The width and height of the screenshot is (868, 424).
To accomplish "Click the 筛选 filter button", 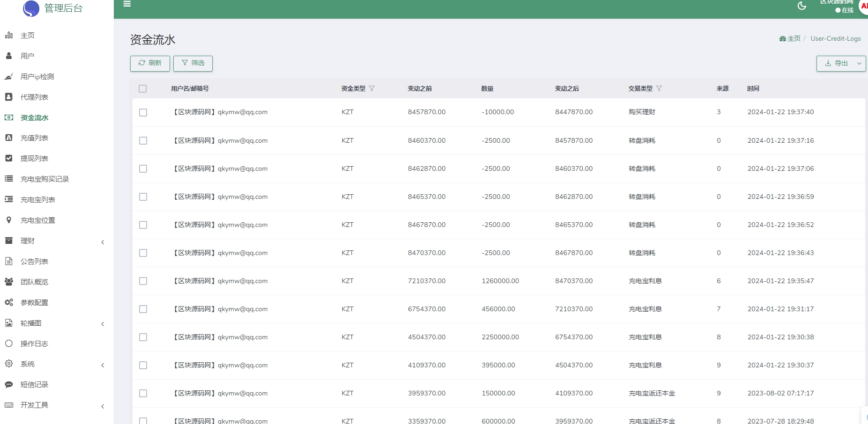I will [193, 63].
